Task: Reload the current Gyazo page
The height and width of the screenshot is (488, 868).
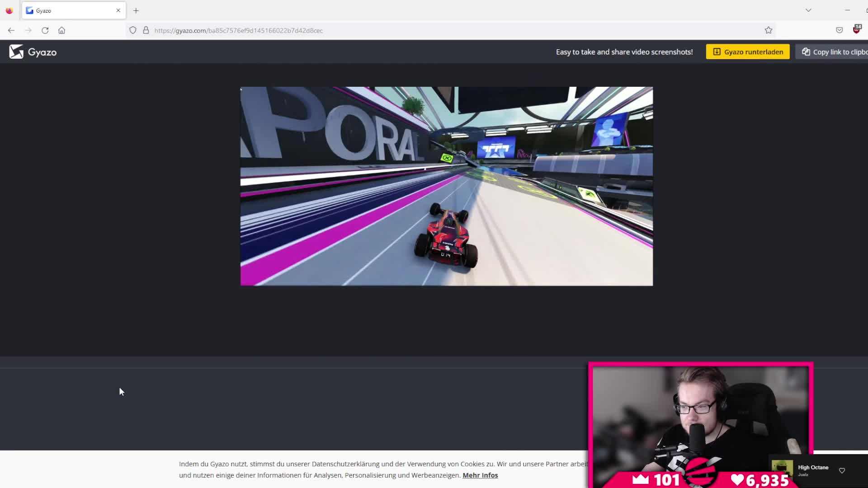Action: point(45,30)
